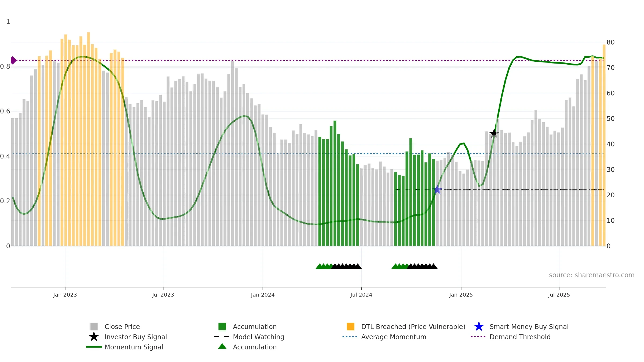Click the Jan 2024 axis label

pyautogui.click(x=263, y=295)
